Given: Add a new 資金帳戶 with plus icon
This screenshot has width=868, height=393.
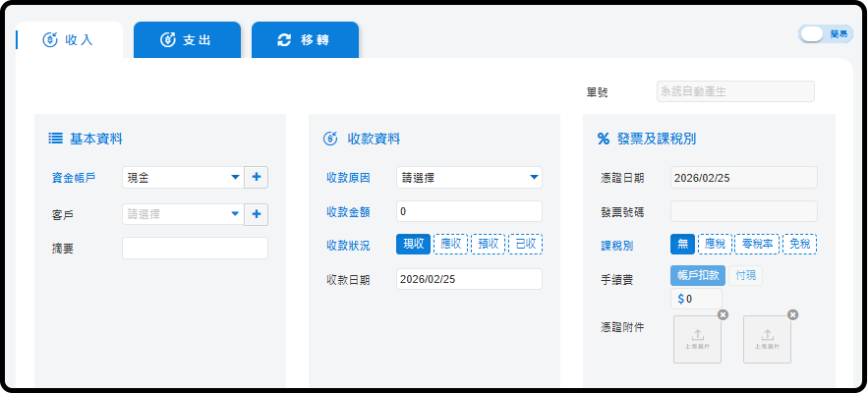Looking at the screenshot, I should pyautogui.click(x=257, y=178).
